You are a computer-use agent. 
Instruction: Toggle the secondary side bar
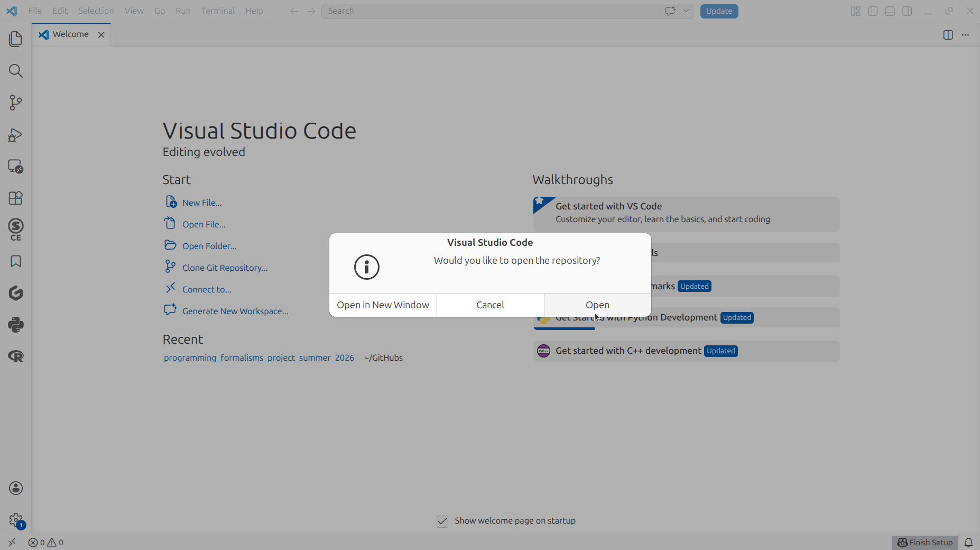(x=907, y=11)
